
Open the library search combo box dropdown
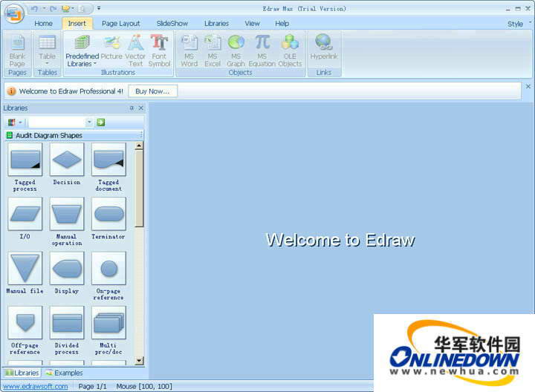(x=89, y=122)
